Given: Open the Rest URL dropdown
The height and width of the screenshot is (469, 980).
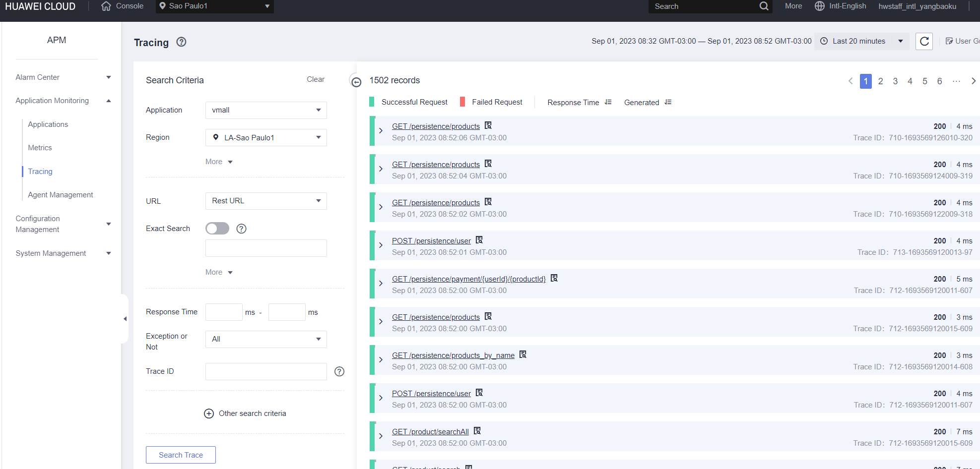Looking at the screenshot, I should tap(266, 201).
